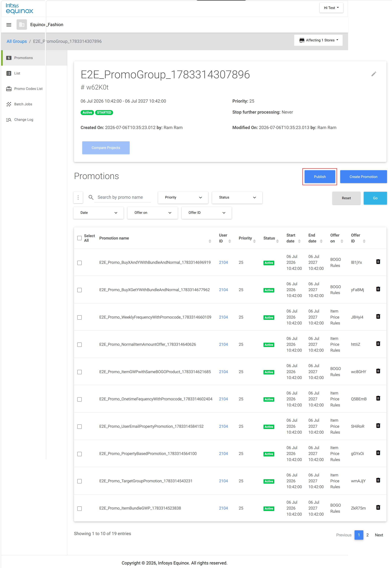This screenshot has height=568, width=392.
Task: Delete the BuyXAndYWithBundleAndNormal promotion
Action: point(378,262)
